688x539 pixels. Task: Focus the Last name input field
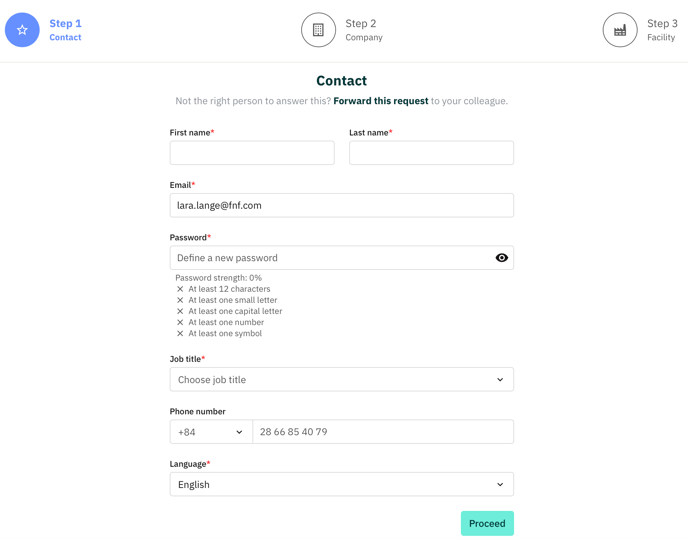coord(431,153)
